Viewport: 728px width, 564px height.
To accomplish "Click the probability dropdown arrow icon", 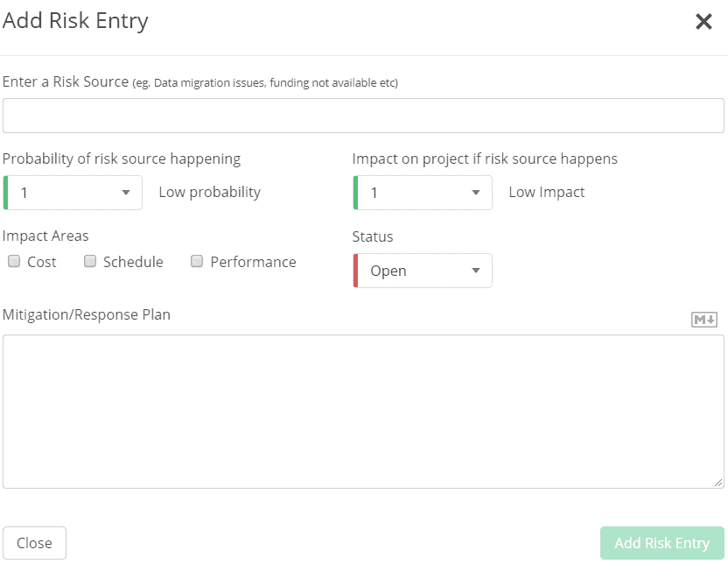I will click(x=126, y=193).
